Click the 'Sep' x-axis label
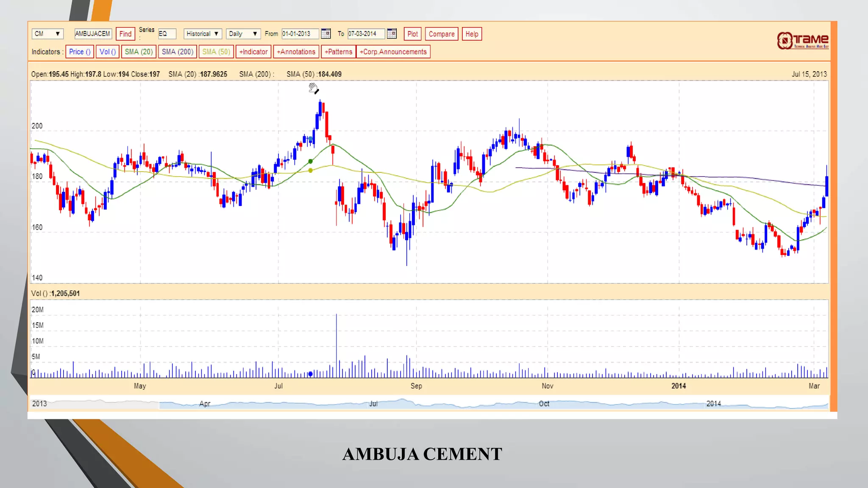 click(x=416, y=386)
